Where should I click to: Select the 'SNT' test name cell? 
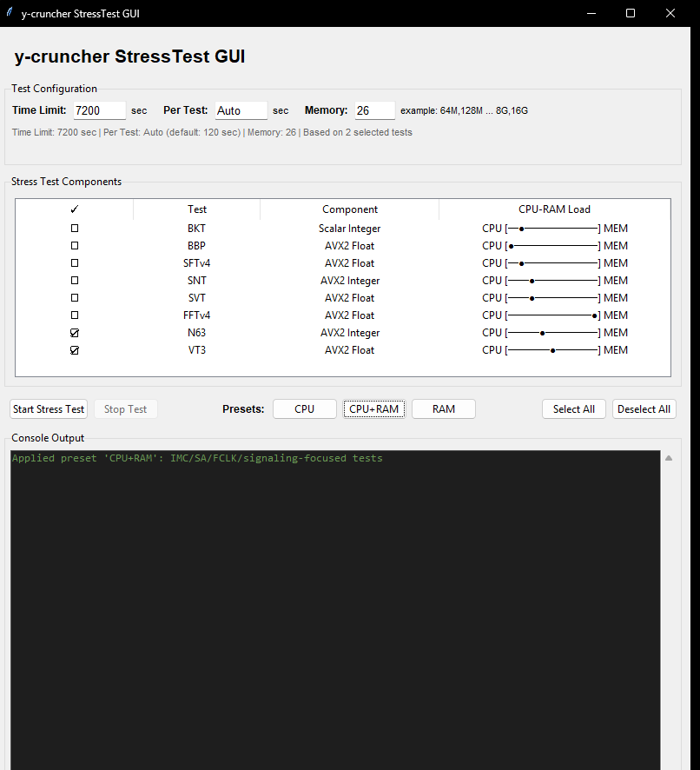[196, 281]
